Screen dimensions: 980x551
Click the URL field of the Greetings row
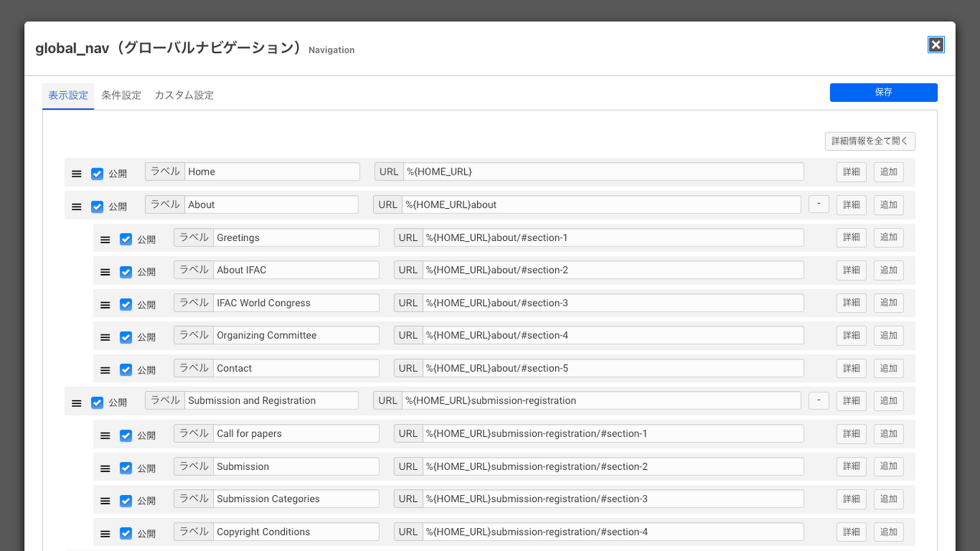click(612, 238)
